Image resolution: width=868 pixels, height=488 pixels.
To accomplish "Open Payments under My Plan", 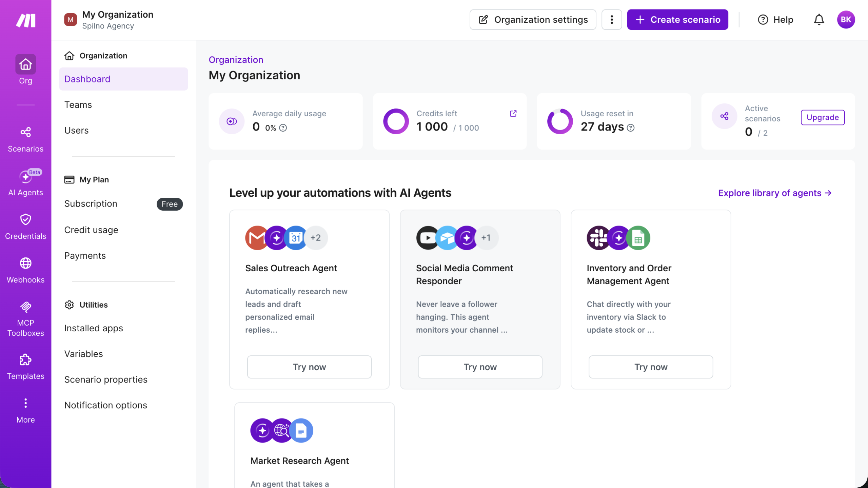I will pyautogui.click(x=123, y=256).
